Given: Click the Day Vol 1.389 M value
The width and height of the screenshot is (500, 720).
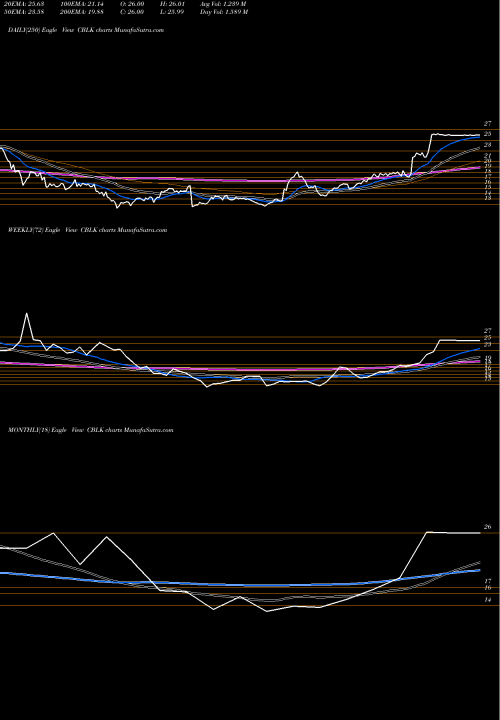Looking at the screenshot, I should 224,12.
